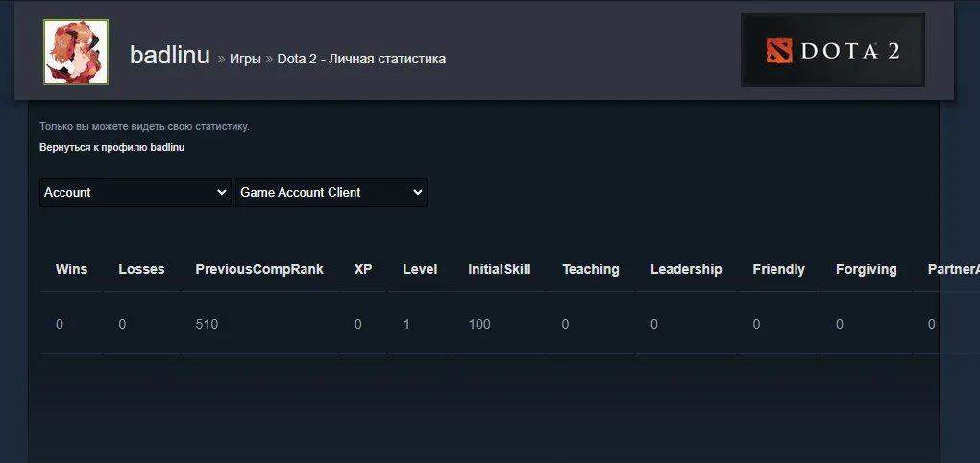Click the Teaching value 0
The height and width of the screenshot is (463, 980).
coord(566,324)
